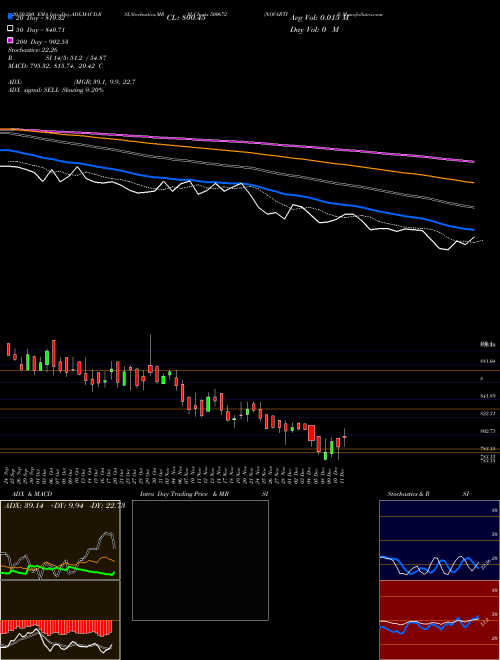
Task: Click the 'Avg Vol: 0.013 M' label
Action: tap(319, 18)
